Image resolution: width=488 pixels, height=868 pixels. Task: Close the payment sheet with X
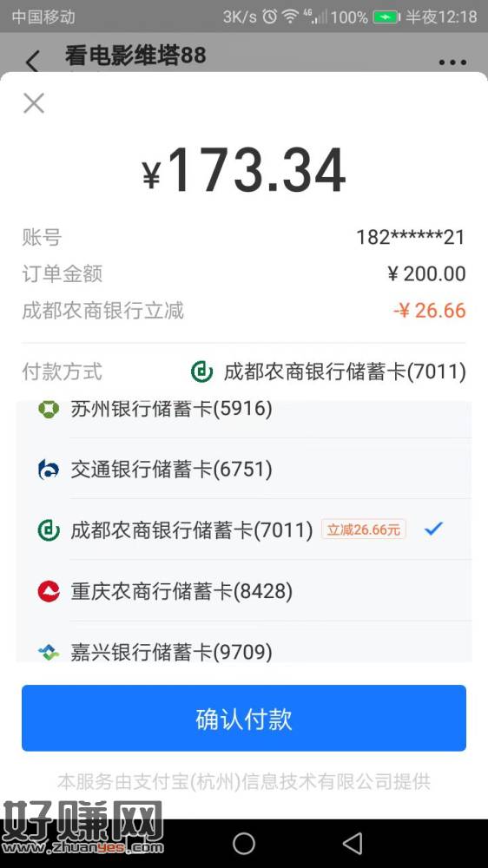pyautogui.click(x=34, y=103)
